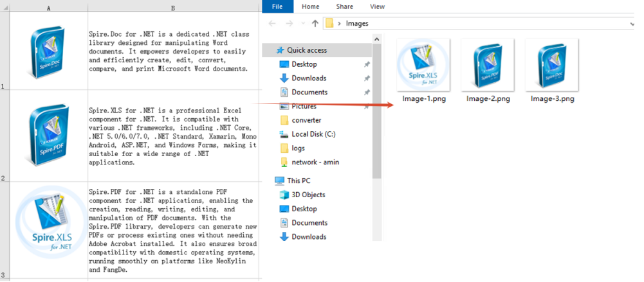
Task: Click the address bar folder icon
Action: (329, 23)
